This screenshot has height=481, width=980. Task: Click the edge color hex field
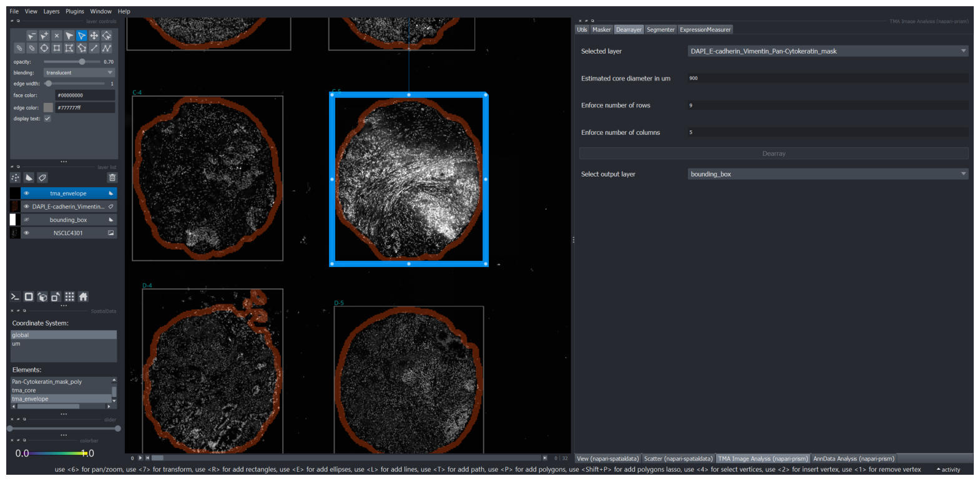click(85, 107)
